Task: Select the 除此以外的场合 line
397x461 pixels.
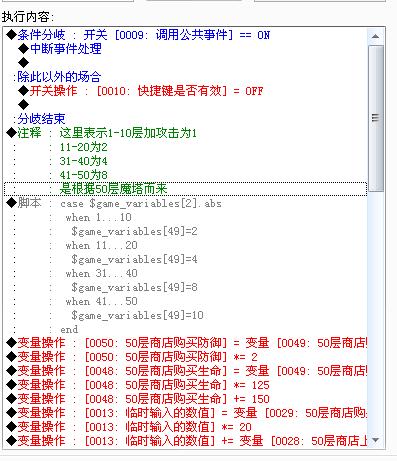Action: (x=186, y=77)
